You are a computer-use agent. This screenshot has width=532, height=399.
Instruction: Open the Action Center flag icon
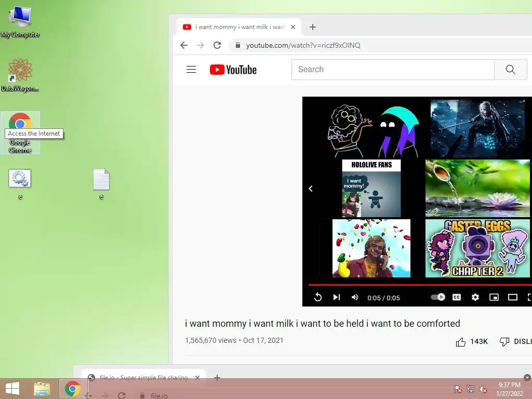[458, 389]
